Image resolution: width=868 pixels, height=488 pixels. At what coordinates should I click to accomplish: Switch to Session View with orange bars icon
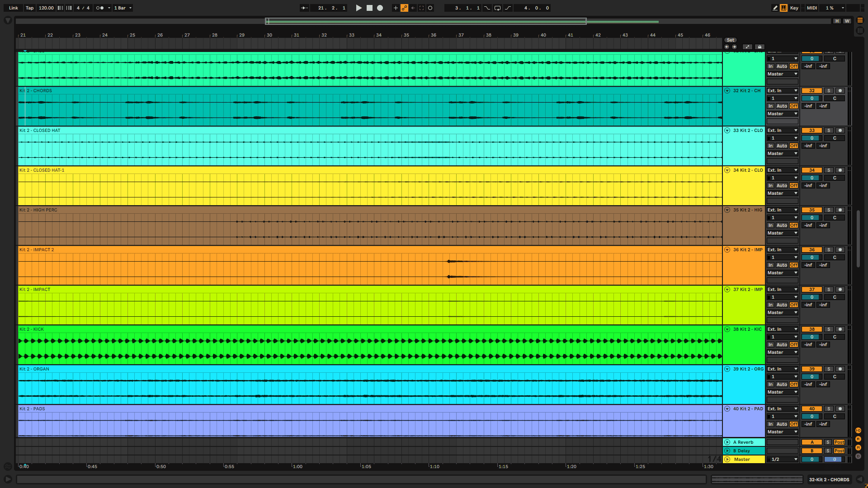coord(860,20)
